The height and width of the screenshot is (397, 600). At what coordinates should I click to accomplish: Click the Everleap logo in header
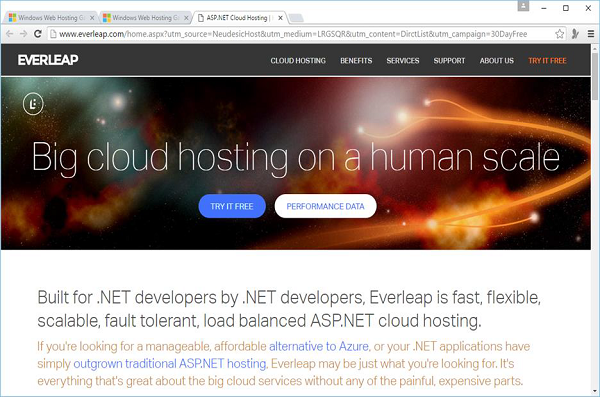coord(48,60)
